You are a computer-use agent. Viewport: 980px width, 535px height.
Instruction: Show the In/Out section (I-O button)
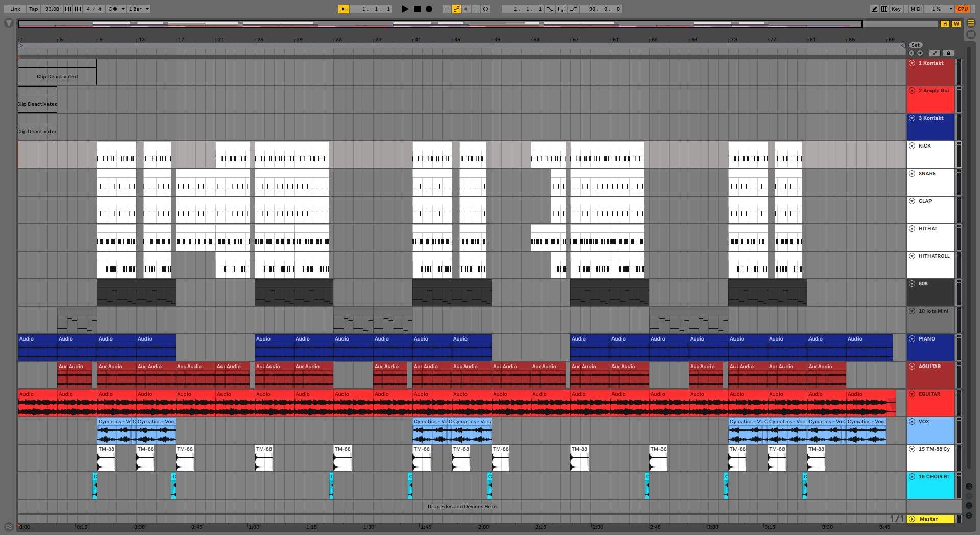[969, 487]
